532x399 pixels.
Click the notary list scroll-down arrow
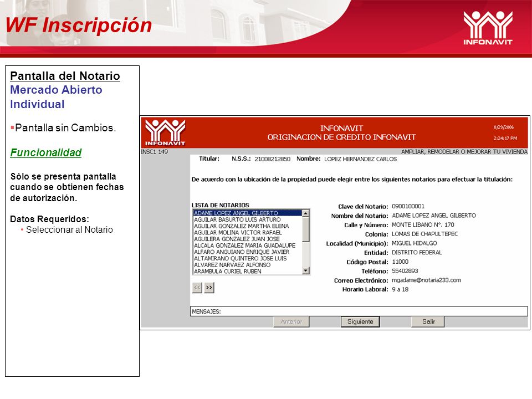pos(306,270)
